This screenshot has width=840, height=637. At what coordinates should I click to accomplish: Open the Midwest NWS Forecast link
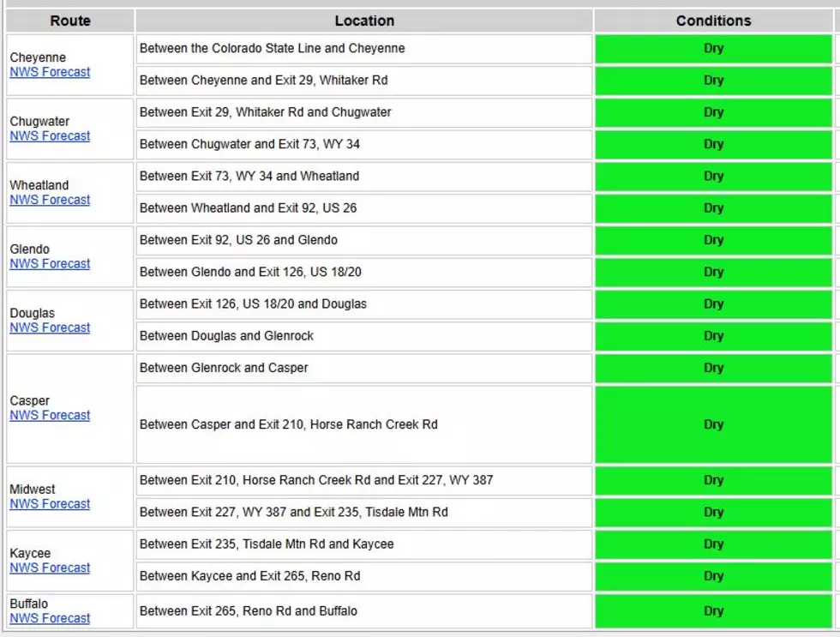click(50, 503)
